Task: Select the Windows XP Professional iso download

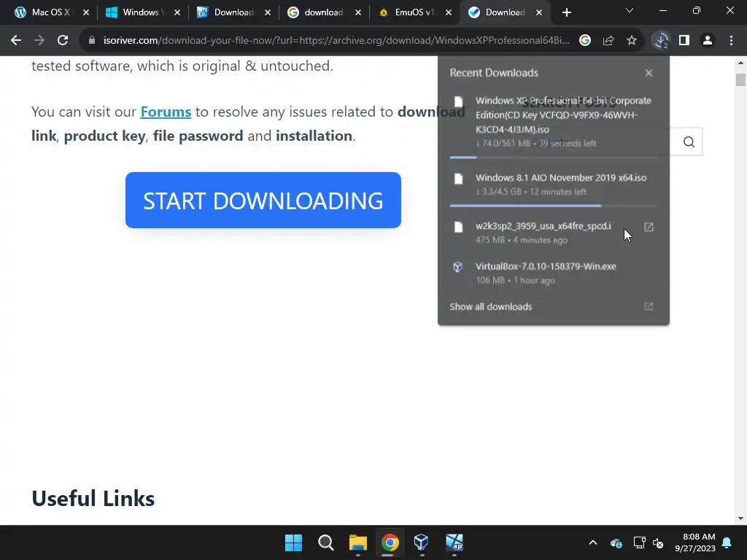Action: [x=553, y=122]
